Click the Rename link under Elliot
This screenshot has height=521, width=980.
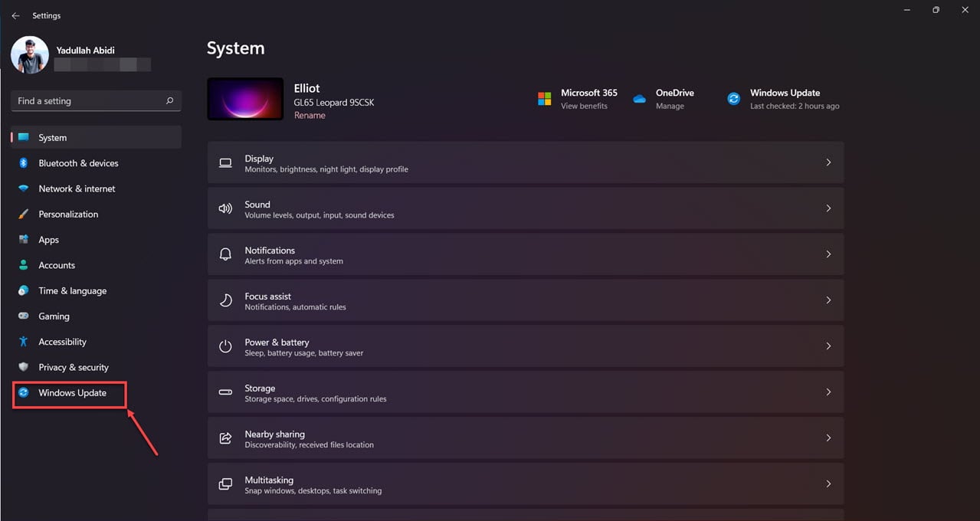tap(310, 116)
